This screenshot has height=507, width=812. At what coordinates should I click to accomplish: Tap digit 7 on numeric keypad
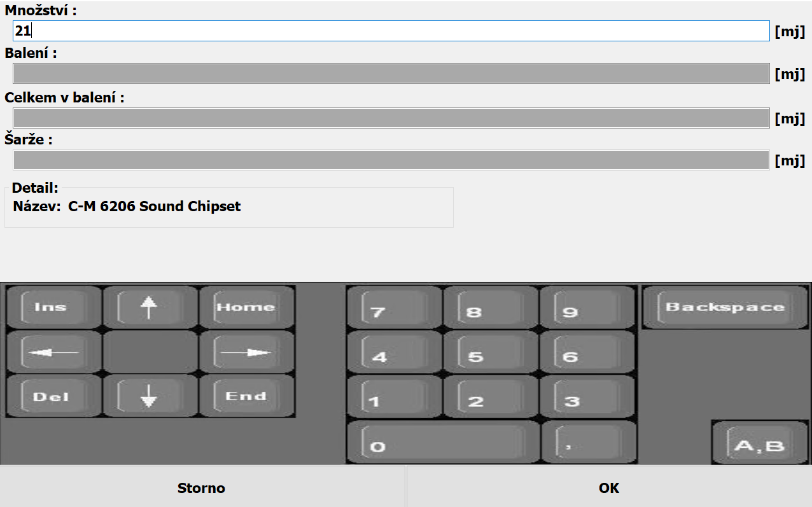pos(395,308)
